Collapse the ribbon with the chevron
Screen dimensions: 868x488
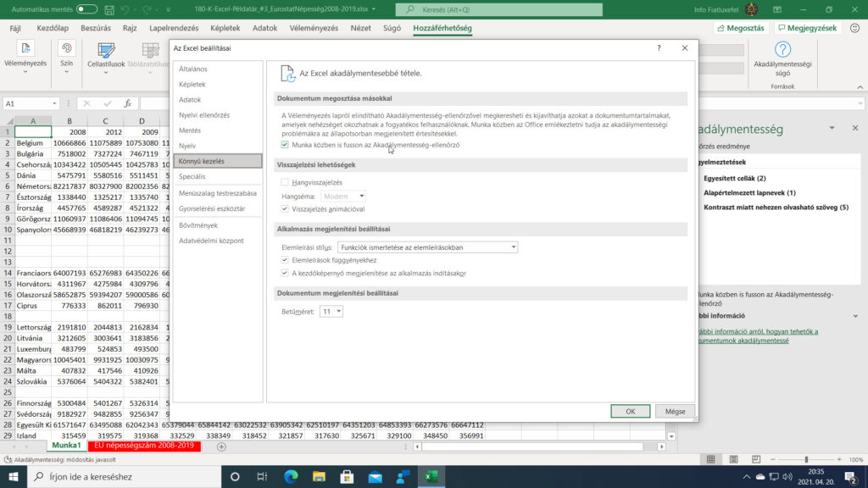point(860,87)
